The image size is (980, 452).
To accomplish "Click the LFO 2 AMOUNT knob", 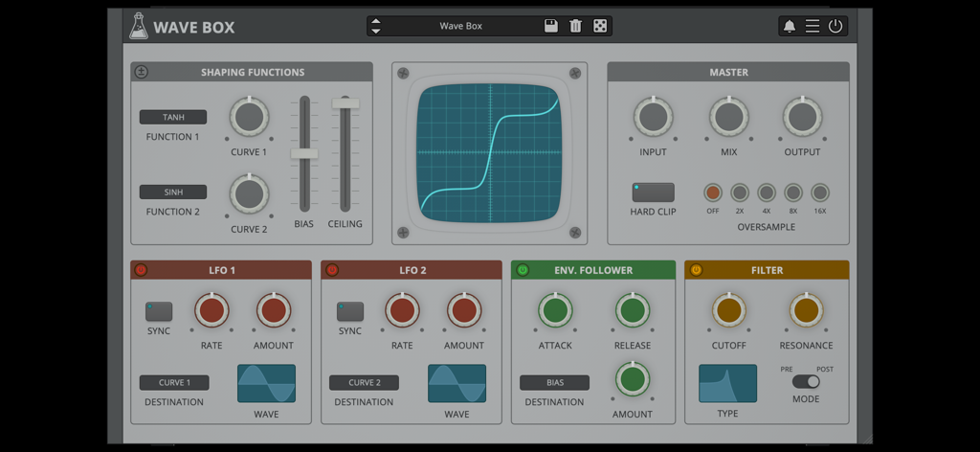I will click(x=464, y=310).
